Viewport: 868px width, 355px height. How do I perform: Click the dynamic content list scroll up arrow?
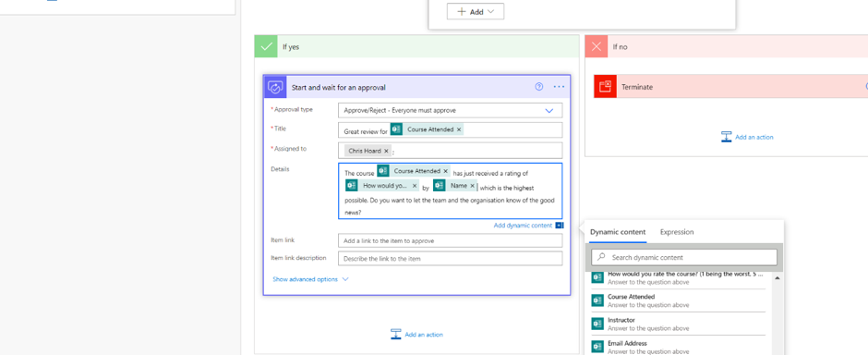coord(777,278)
